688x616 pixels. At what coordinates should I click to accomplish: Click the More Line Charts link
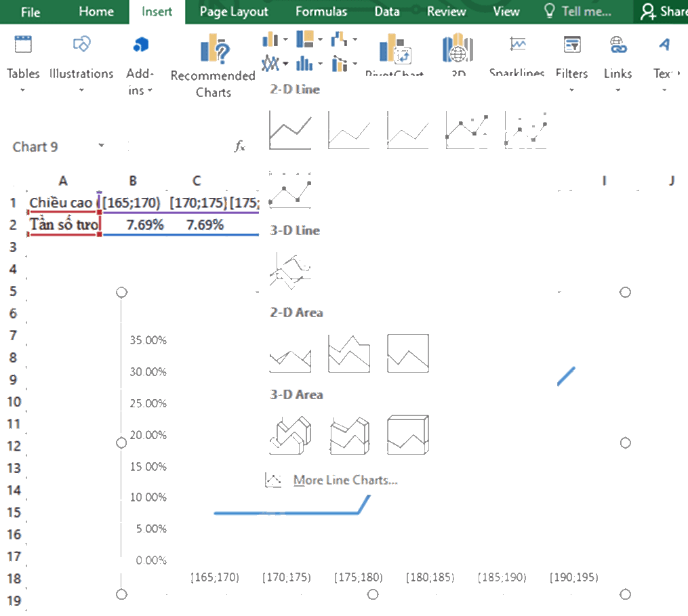click(x=345, y=480)
